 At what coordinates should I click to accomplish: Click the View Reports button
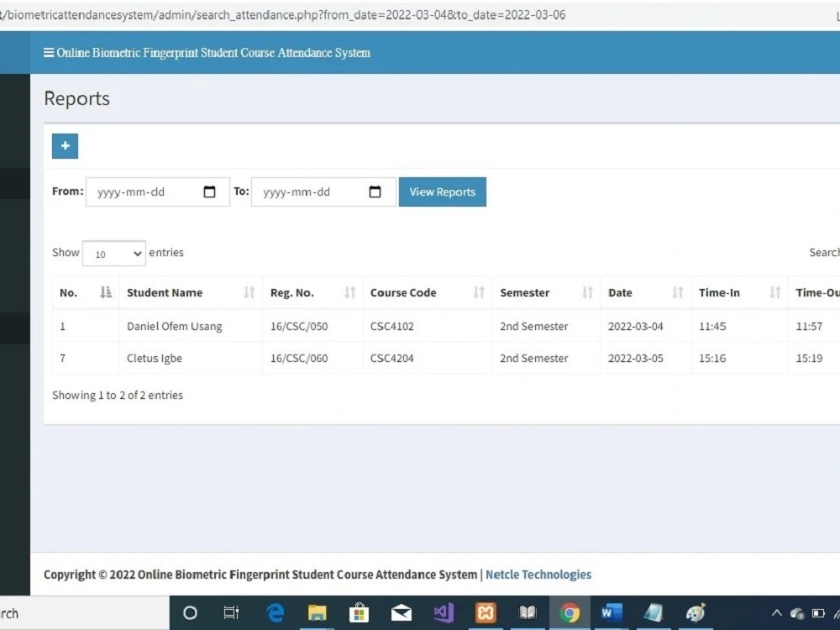pyautogui.click(x=443, y=192)
